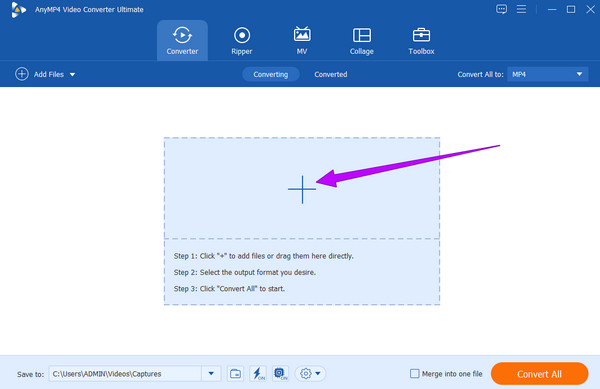Image resolution: width=600 pixels, height=389 pixels.
Task: Click the Step 1 instruction text
Action: tap(263, 256)
